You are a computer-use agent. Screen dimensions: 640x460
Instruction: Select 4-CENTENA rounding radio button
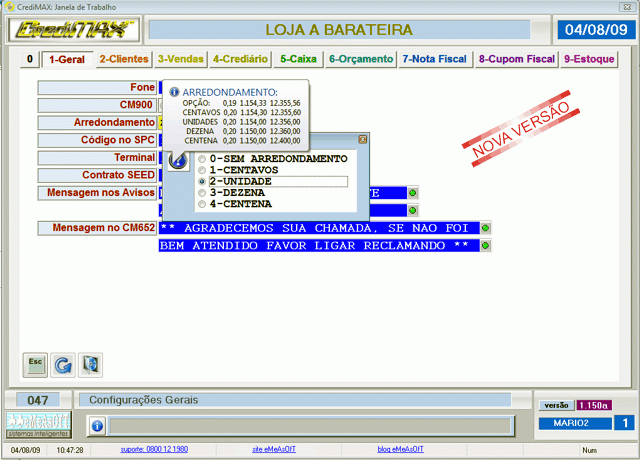click(x=204, y=204)
